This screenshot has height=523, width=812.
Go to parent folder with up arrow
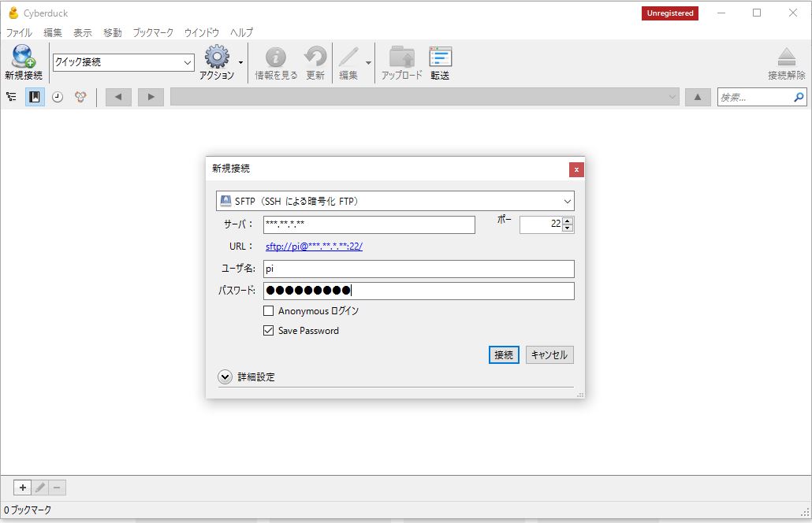point(698,97)
